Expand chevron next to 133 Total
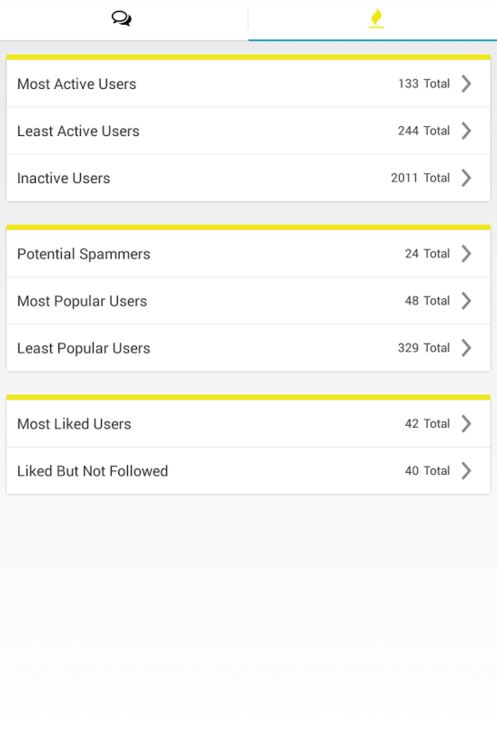 click(466, 84)
